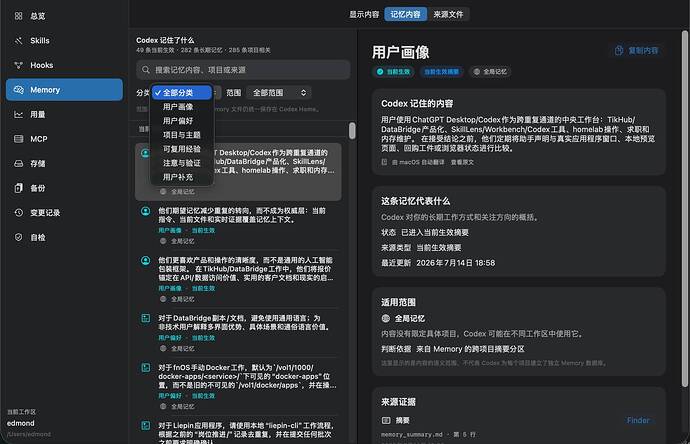
Task: Select the 可复用经验 category option
Action: click(x=182, y=149)
